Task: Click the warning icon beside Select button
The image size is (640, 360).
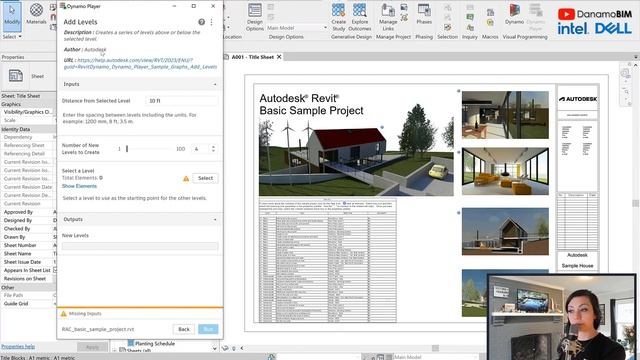Action: (186, 178)
